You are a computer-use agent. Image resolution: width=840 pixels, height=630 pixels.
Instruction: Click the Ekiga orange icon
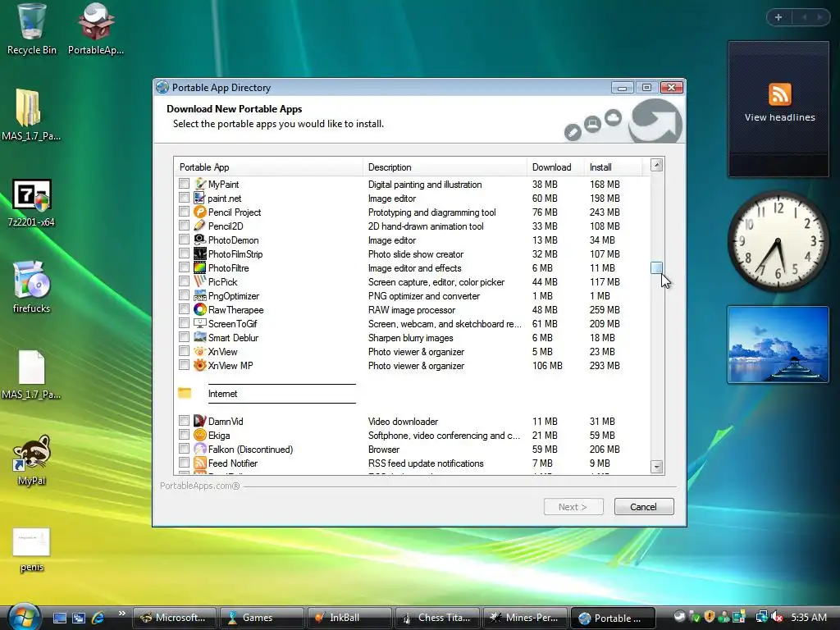point(200,435)
